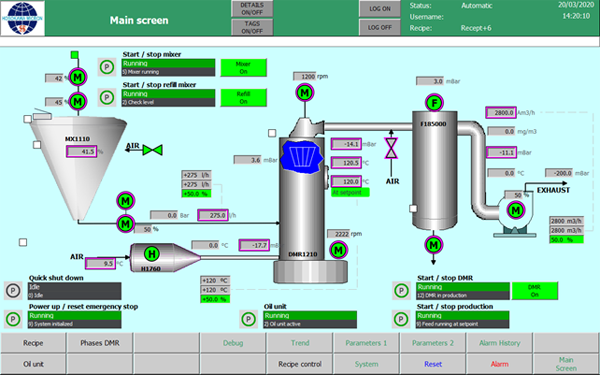Screen dimensions: 600x375
Task: Click the -14.1 mBar pressure field
Action: pyautogui.click(x=346, y=144)
